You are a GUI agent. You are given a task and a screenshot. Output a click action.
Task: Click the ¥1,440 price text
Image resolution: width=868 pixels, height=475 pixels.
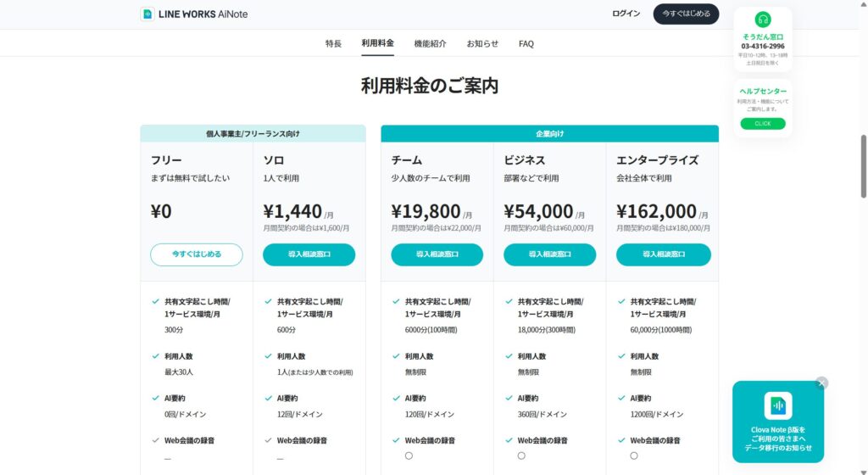point(292,211)
